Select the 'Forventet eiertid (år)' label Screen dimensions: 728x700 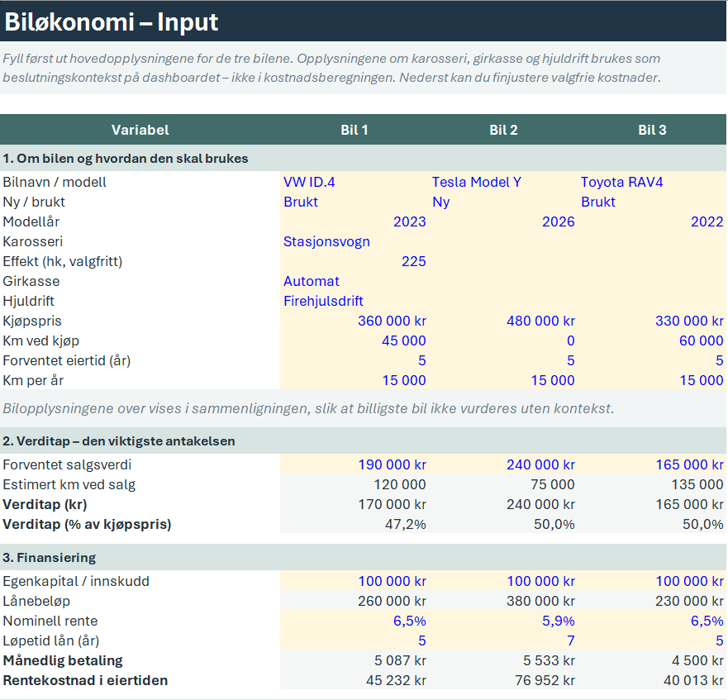coord(67,360)
